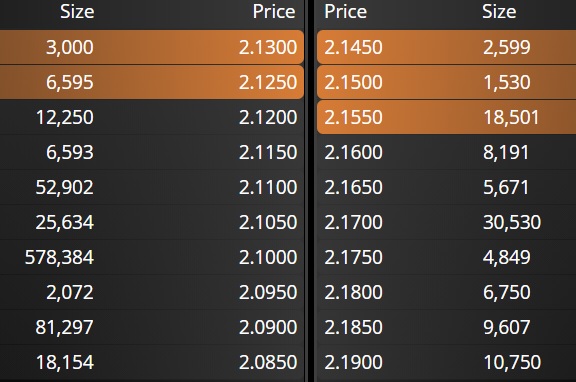Select the ask row at 2.1900

pyautogui.click(x=446, y=362)
